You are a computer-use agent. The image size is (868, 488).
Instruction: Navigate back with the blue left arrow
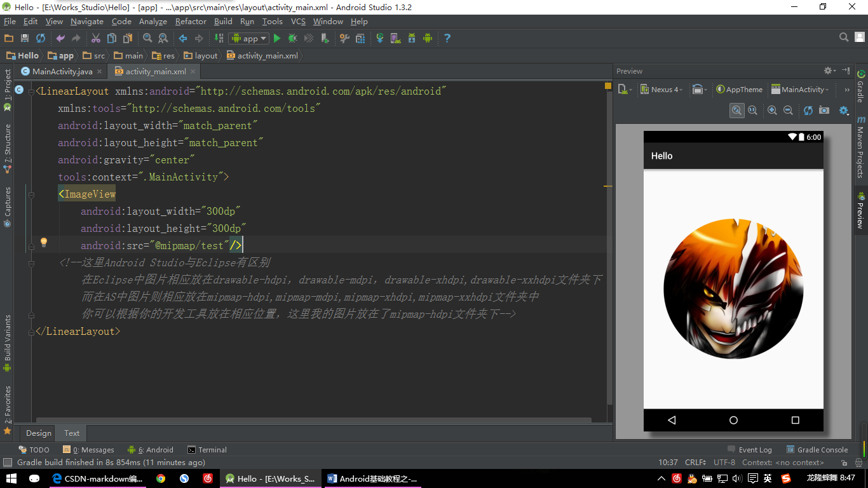tap(183, 38)
